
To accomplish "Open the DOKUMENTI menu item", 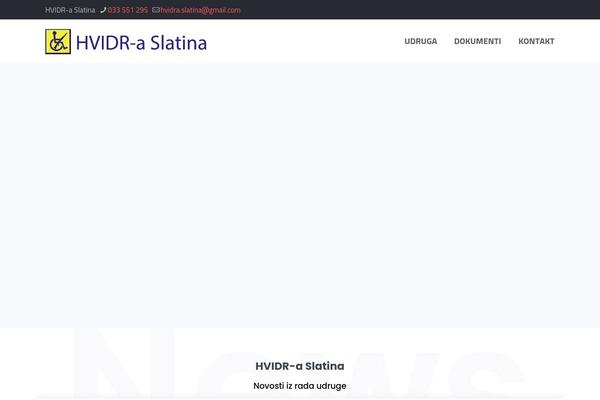I will click(477, 41).
